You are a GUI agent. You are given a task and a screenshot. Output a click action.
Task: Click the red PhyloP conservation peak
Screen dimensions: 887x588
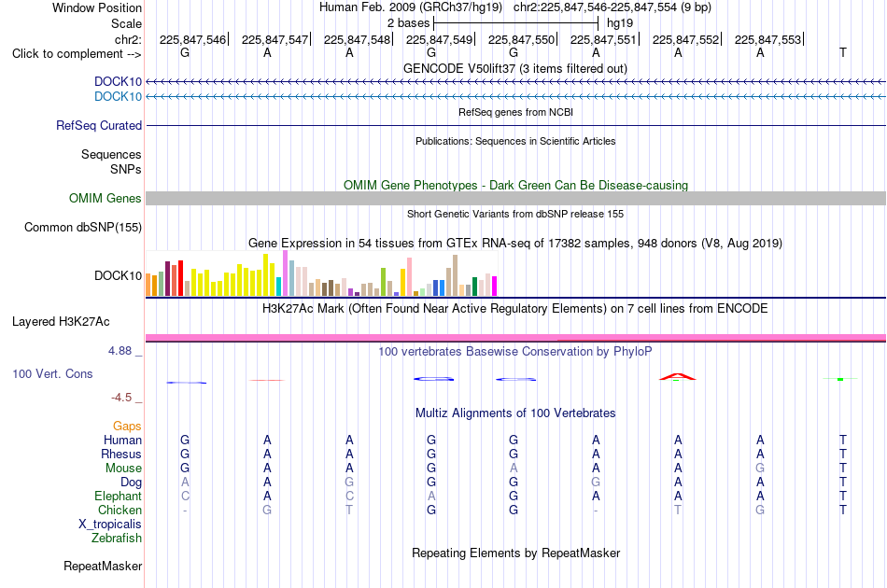click(x=678, y=376)
